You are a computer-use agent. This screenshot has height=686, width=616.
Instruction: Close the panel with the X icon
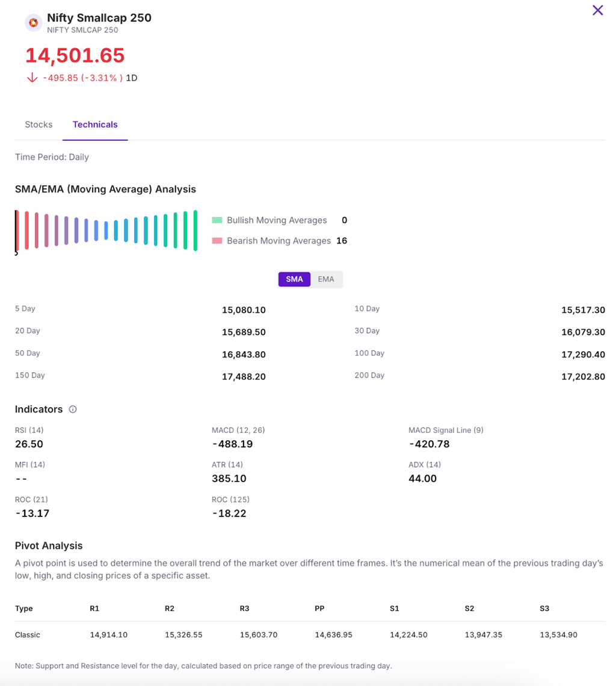click(597, 10)
